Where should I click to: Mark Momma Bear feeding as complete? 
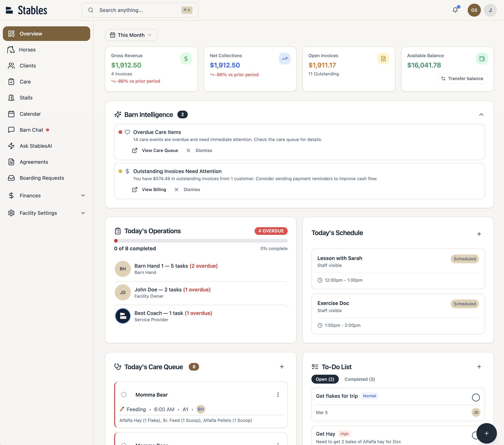[123, 395]
